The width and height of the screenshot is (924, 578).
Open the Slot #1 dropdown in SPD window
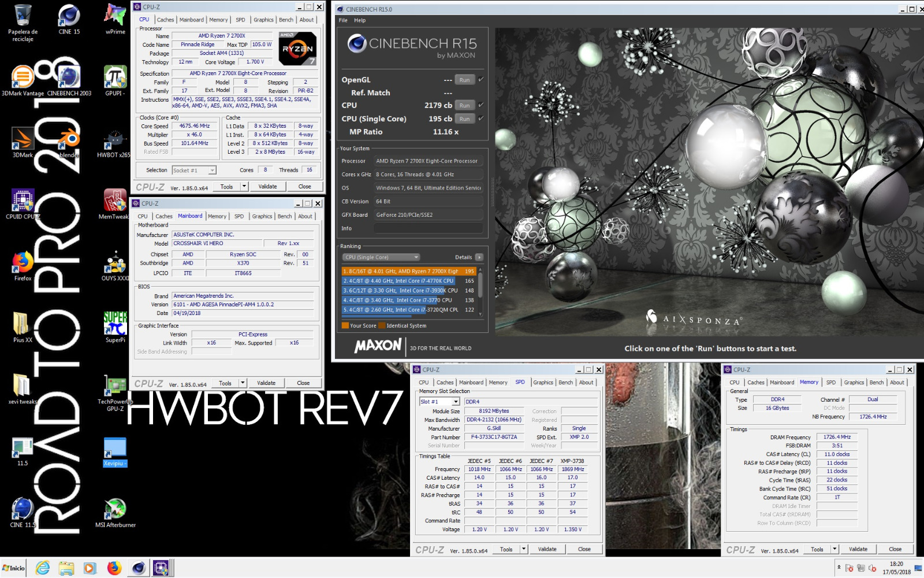pyautogui.click(x=439, y=402)
